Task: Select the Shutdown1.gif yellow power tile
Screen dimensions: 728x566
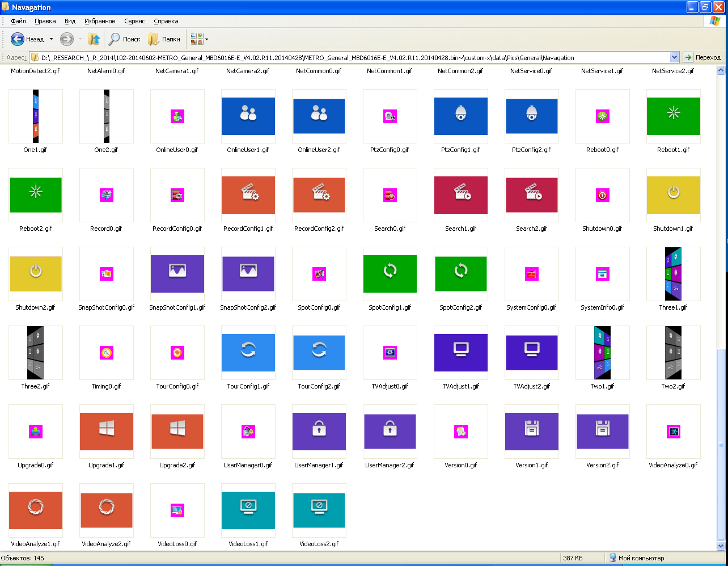Action: click(x=673, y=195)
